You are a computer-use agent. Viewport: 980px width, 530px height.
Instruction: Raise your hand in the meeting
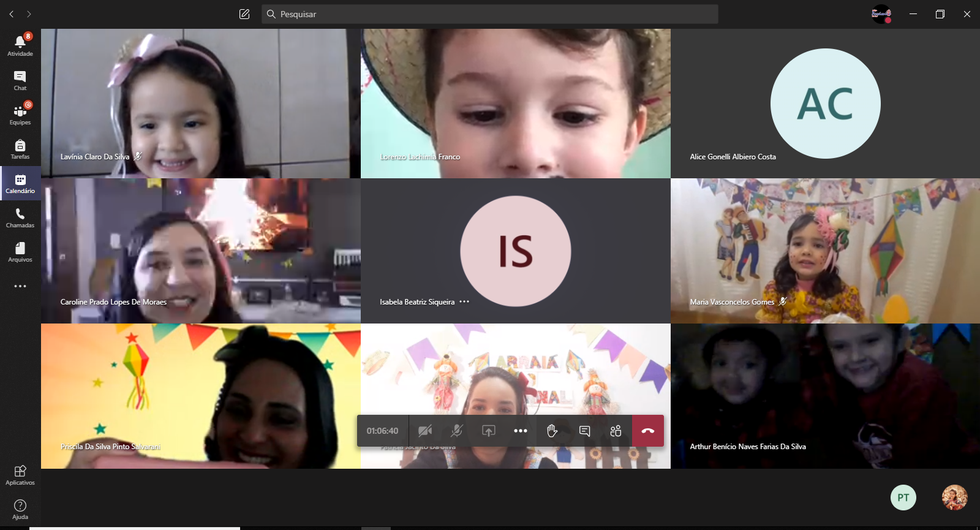[552, 431]
